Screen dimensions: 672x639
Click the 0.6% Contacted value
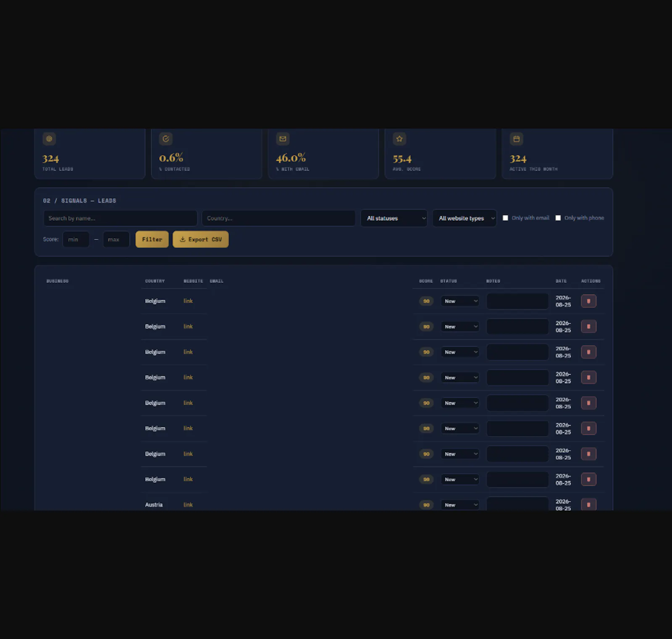(171, 158)
